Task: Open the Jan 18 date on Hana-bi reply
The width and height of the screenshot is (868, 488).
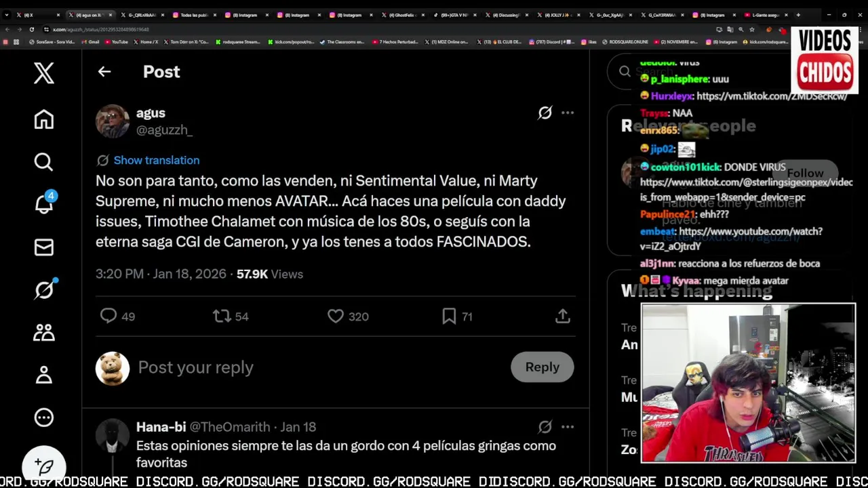Action: [x=298, y=427]
